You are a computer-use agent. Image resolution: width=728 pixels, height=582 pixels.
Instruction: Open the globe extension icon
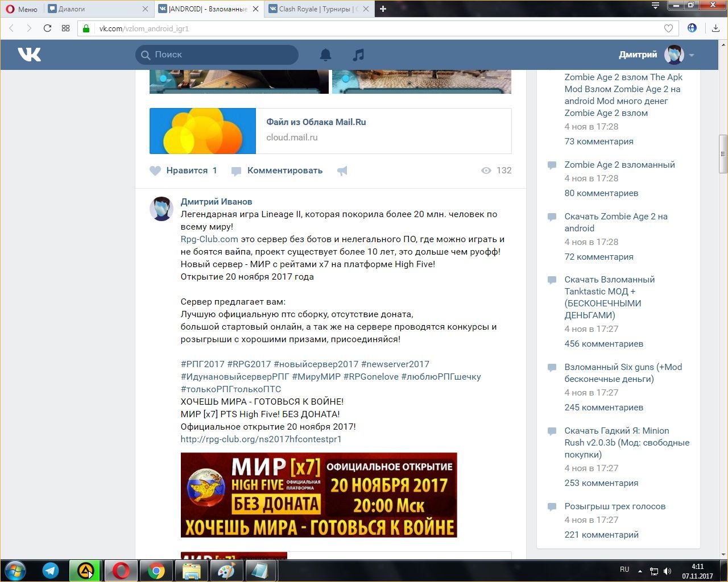692,28
